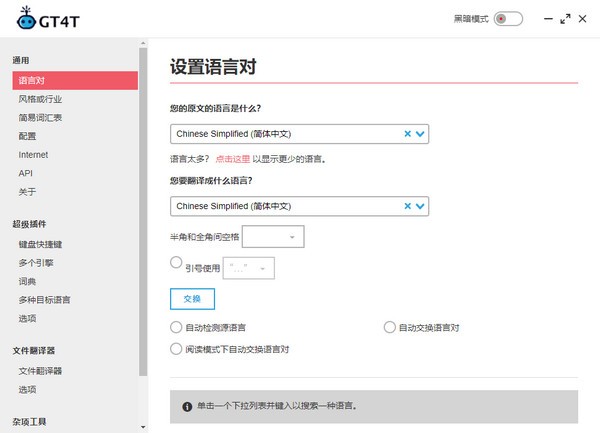Enable the 自动交换语言对 option

click(390, 327)
